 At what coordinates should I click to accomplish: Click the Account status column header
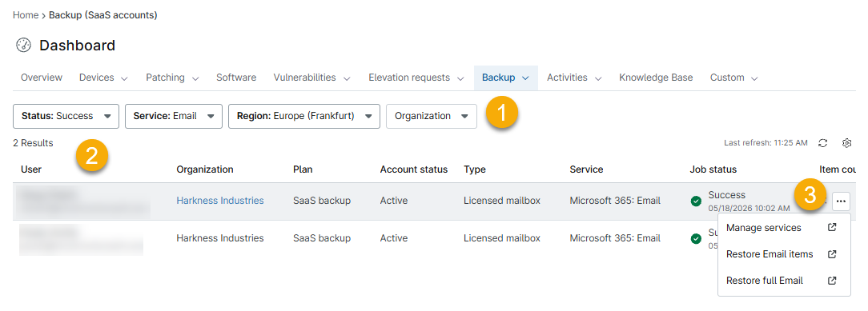[x=413, y=169]
